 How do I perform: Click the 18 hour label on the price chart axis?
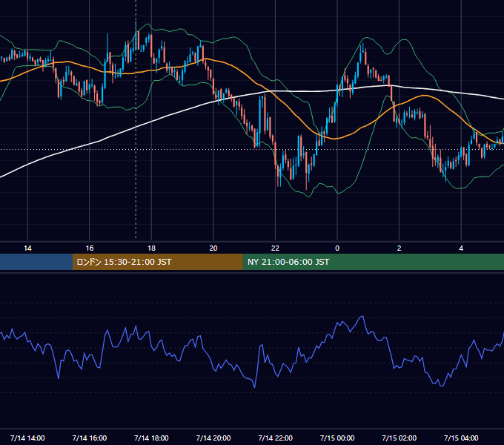pyautogui.click(x=151, y=248)
